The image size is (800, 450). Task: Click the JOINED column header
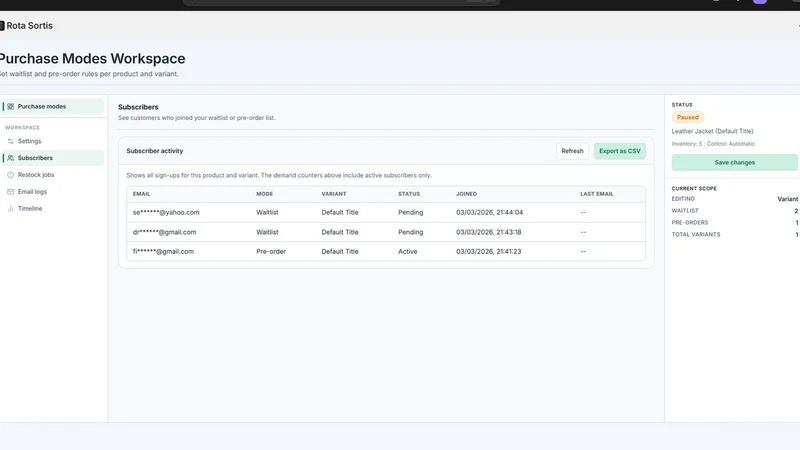coord(466,194)
